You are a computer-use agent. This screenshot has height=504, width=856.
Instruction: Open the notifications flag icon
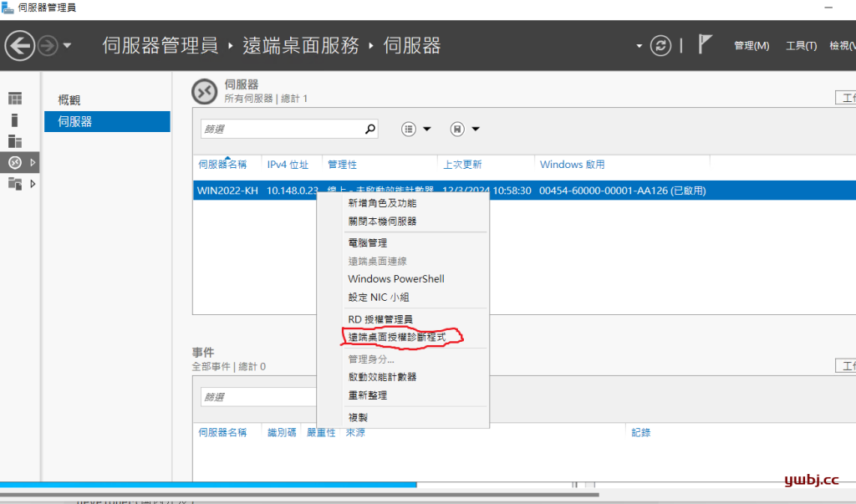click(705, 44)
